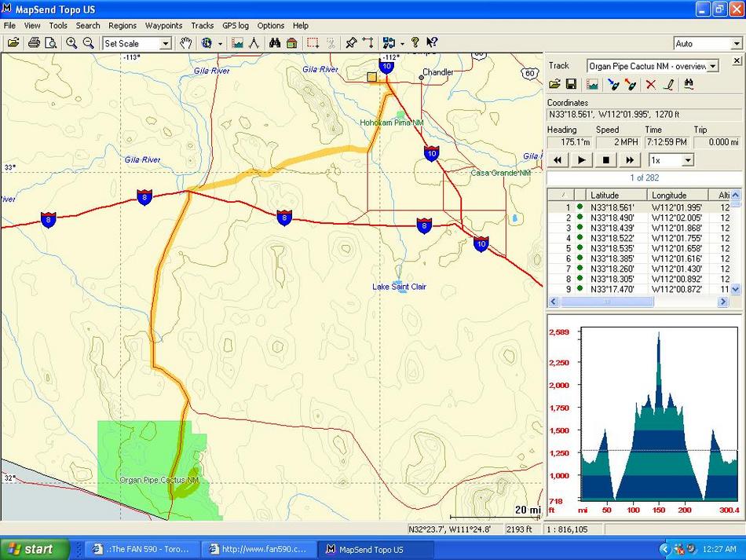Click the yellow question mark help icon
Image resolution: width=746 pixels, height=560 pixels.
(x=415, y=43)
